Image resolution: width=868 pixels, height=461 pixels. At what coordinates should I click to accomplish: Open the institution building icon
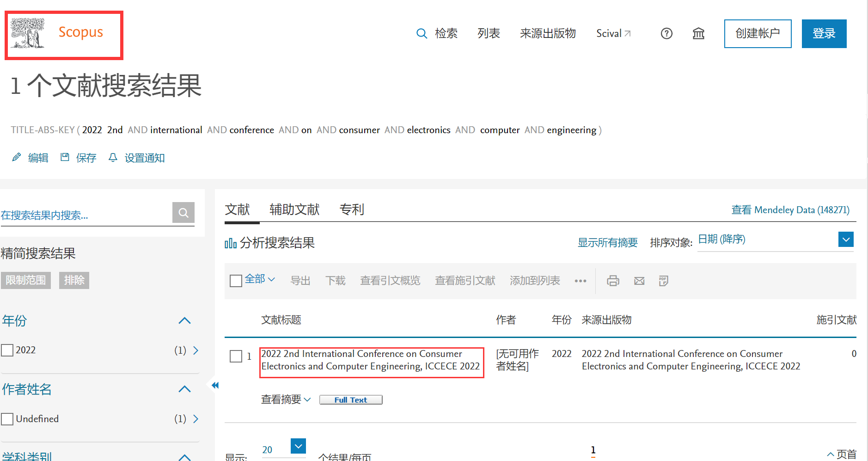698,33
